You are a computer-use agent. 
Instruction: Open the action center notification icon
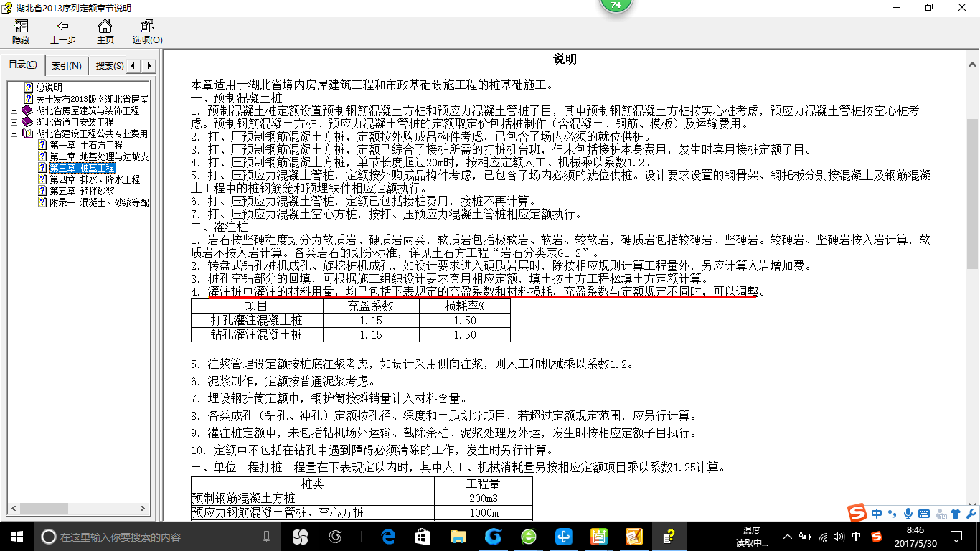point(955,537)
